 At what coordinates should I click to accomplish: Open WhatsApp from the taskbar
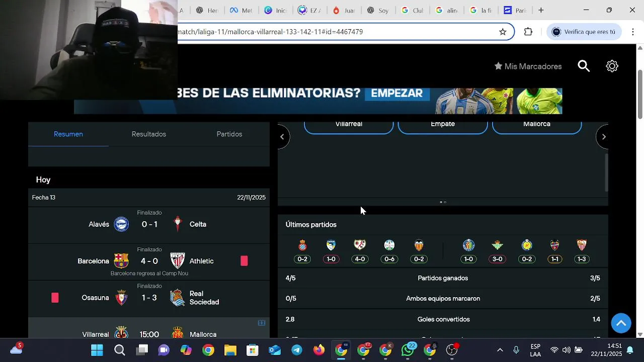pyautogui.click(x=408, y=350)
